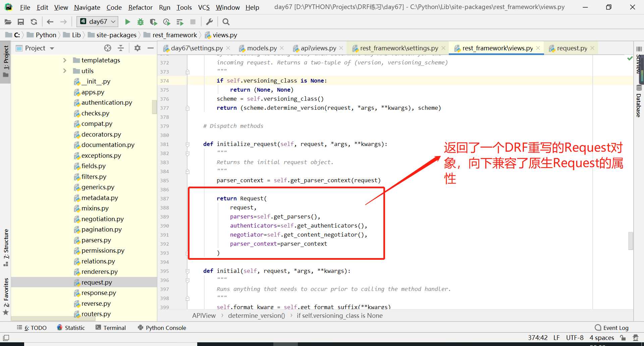
Task: Open the Statistic tool window
Action: [71, 328]
